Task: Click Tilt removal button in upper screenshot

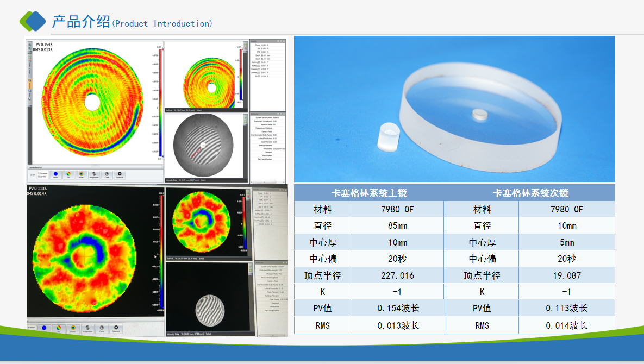Action: coord(68,175)
